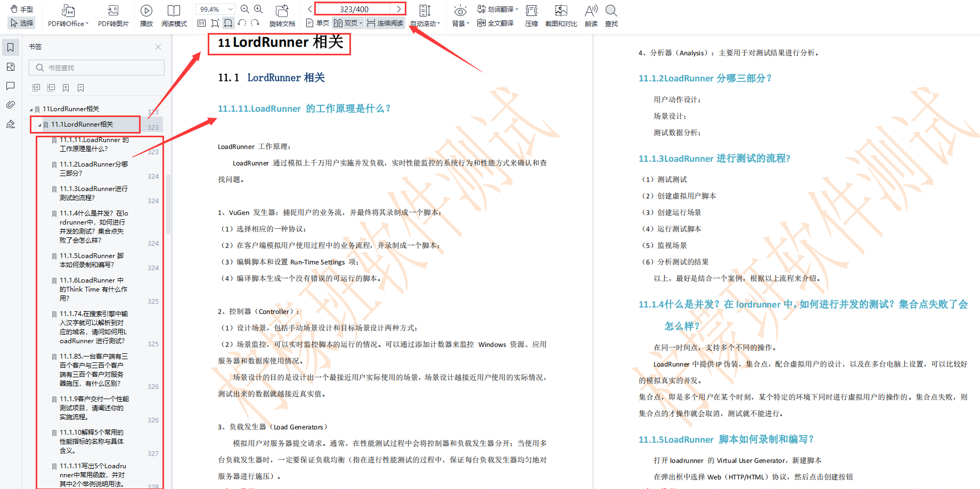The height and width of the screenshot is (489, 980).
Task: Switch to 单页 single page view
Action: click(318, 23)
